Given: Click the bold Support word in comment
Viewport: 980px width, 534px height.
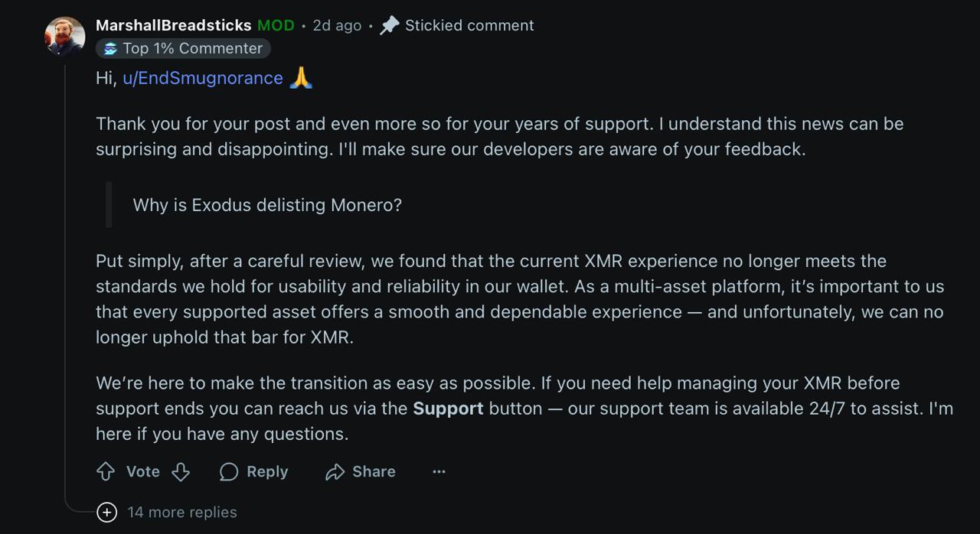Looking at the screenshot, I should coord(448,409).
